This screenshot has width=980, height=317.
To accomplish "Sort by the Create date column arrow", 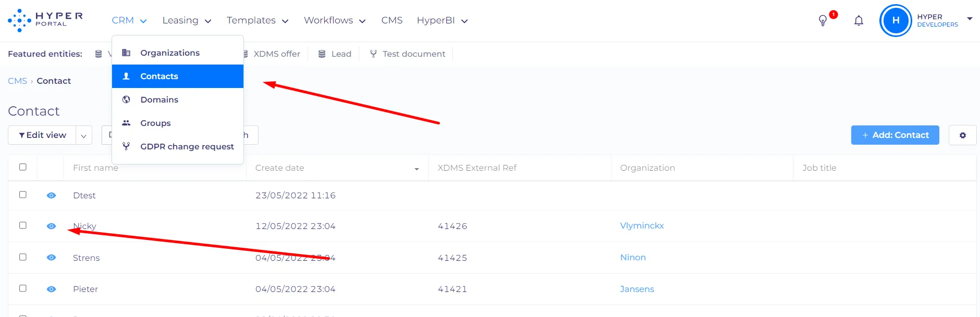I will tap(416, 169).
